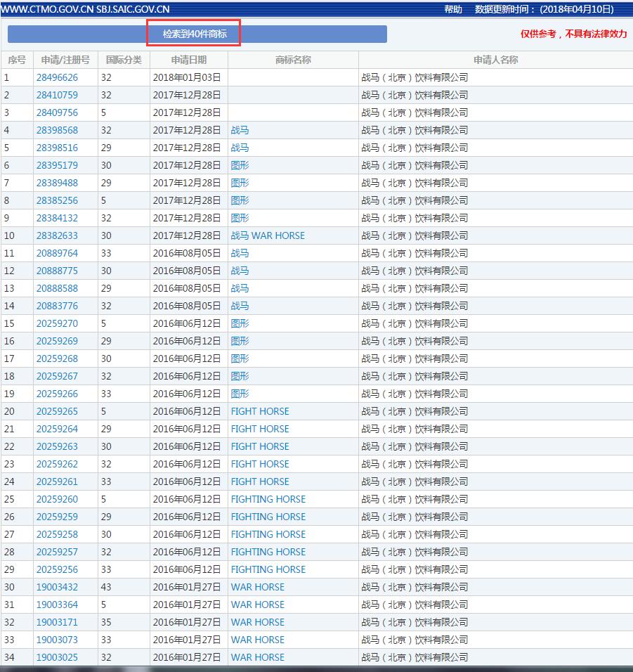Open the 帮助 help link in header
The image size is (633, 672).
click(453, 9)
